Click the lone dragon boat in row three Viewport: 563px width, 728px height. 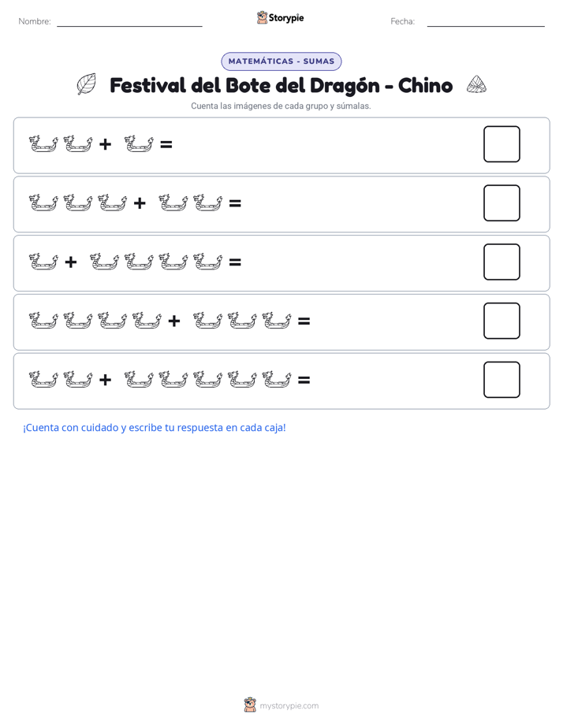tap(43, 262)
